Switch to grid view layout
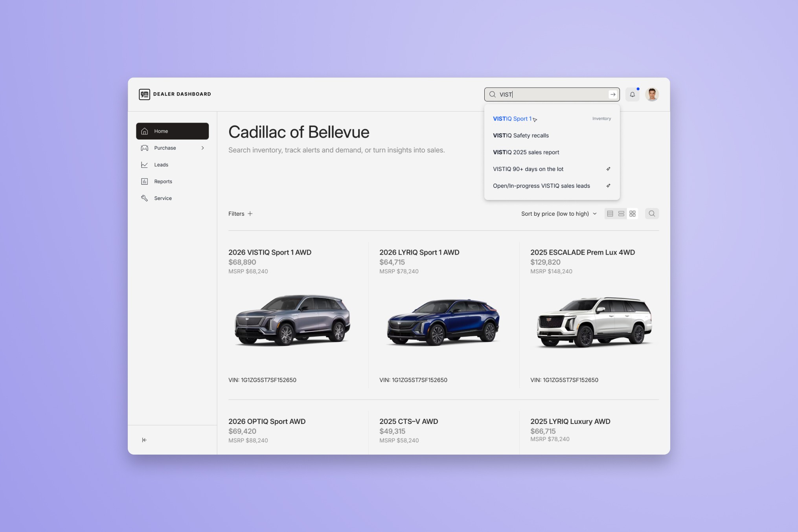 pyautogui.click(x=633, y=214)
